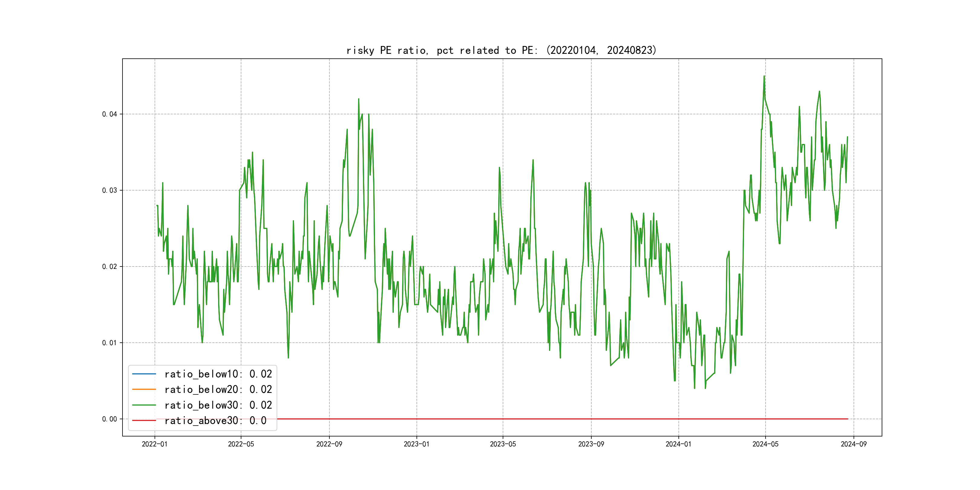This screenshot has height=490, width=980.
Task: Click the 0.00 y-axis tick label
Action: point(109,419)
